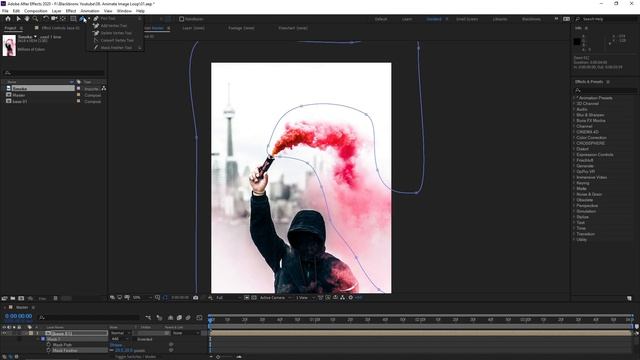This screenshot has width=640, height=360.
Task: Choose Pen Tool from the flyout
Action: [x=108, y=18]
